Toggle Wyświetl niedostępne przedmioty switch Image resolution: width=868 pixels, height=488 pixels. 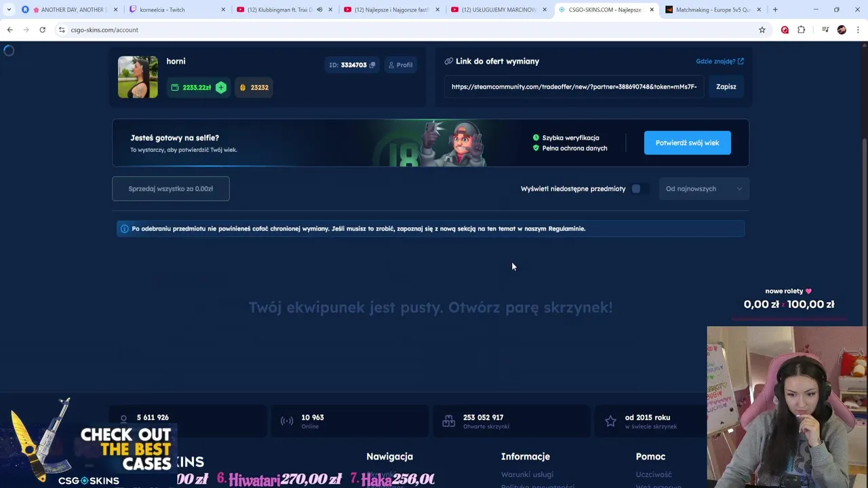639,189
